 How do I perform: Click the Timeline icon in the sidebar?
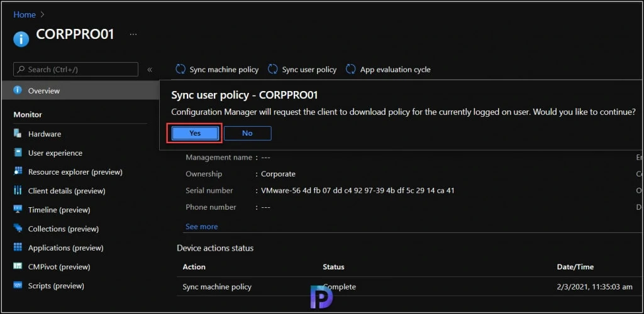[x=18, y=209]
